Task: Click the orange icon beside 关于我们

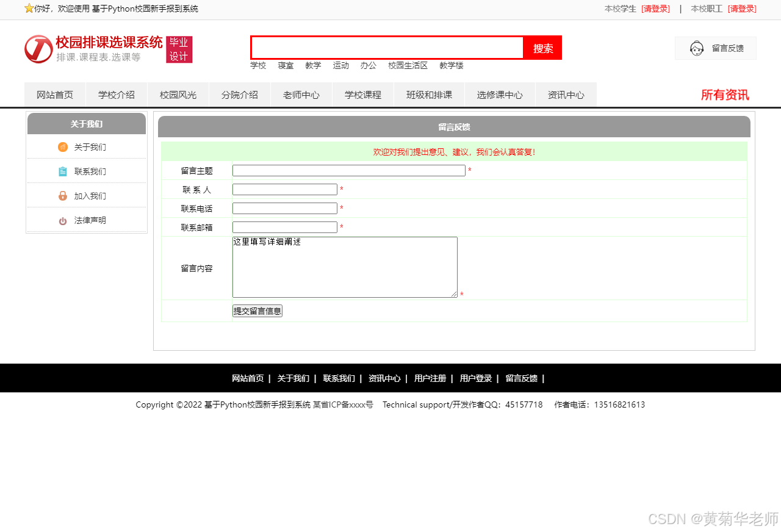Action: coord(63,147)
